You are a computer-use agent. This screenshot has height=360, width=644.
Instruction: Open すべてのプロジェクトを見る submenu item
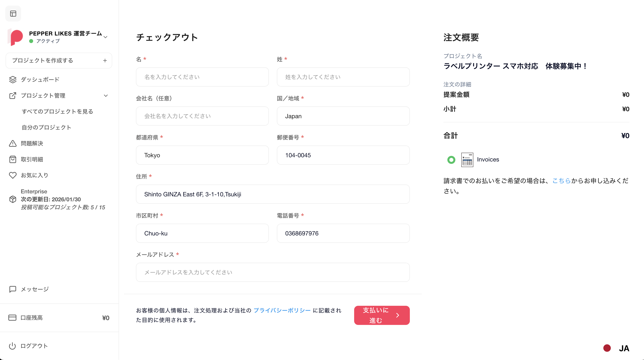click(57, 111)
